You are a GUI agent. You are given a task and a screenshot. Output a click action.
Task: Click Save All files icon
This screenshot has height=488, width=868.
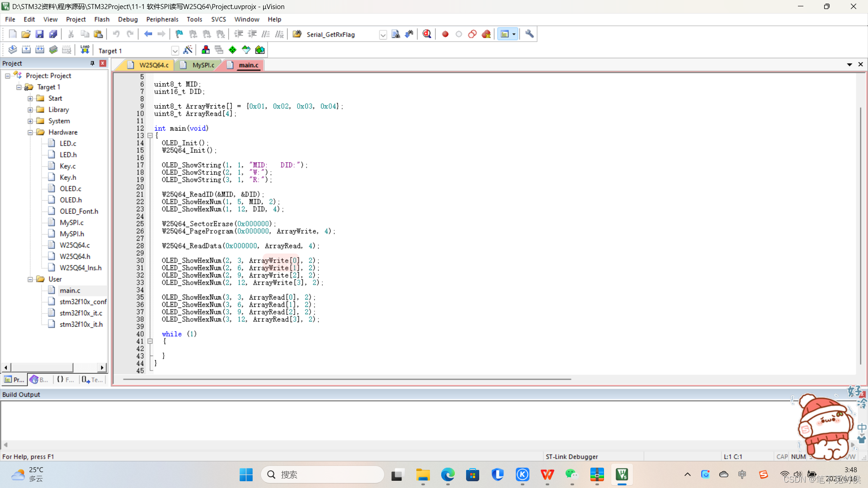(53, 34)
